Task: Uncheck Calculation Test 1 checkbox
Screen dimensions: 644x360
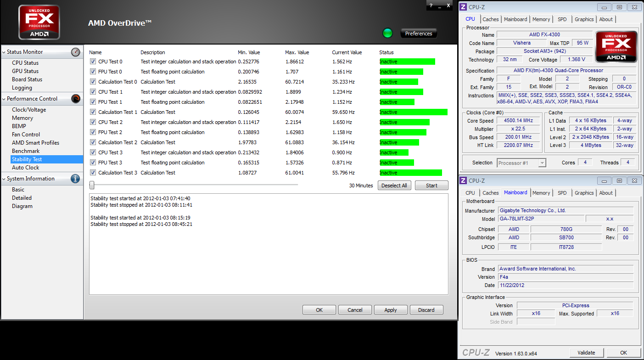Action: [x=93, y=112]
